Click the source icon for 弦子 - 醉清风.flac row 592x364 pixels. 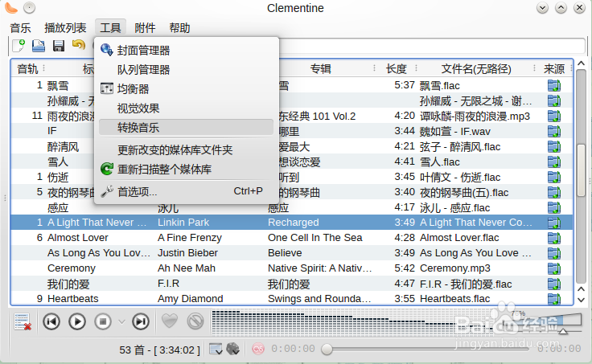[x=554, y=147]
